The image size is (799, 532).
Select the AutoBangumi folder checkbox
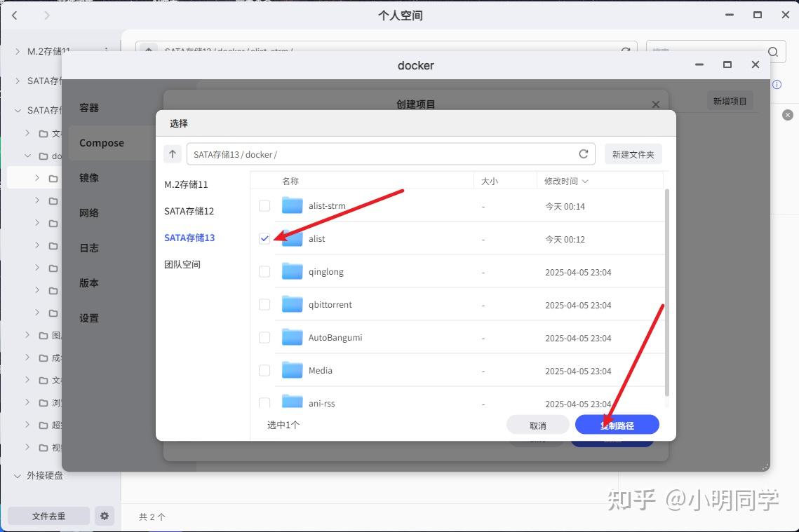pos(264,337)
